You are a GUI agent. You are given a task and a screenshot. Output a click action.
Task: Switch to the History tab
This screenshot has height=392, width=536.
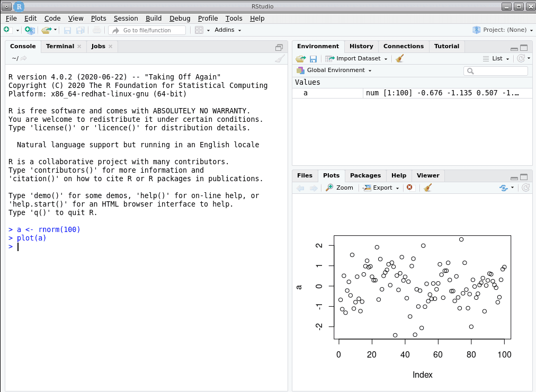point(361,46)
